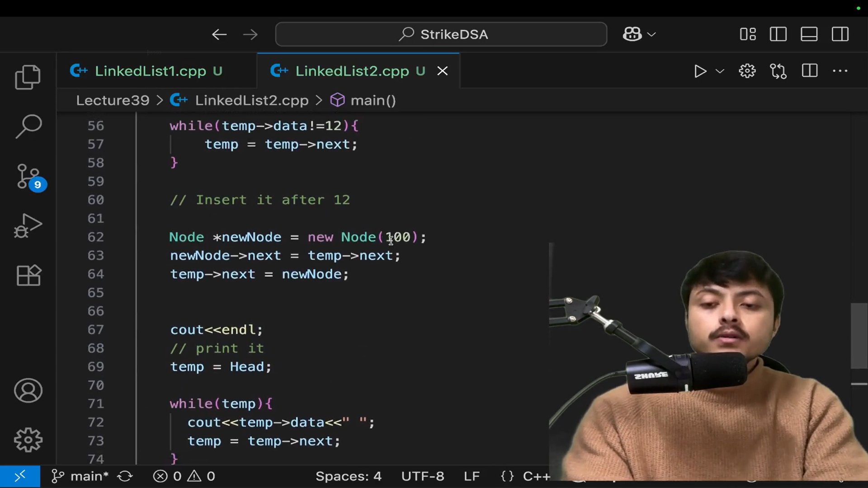Screen dimensions: 868x488
Task: Open the Explorer view in the activity bar
Action: [x=28, y=77]
